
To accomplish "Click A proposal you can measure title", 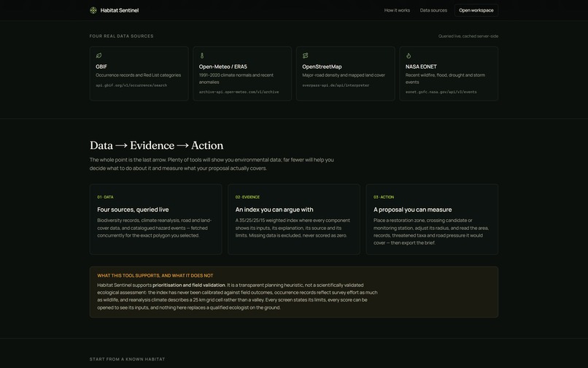I will pyautogui.click(x=412, y=210).
